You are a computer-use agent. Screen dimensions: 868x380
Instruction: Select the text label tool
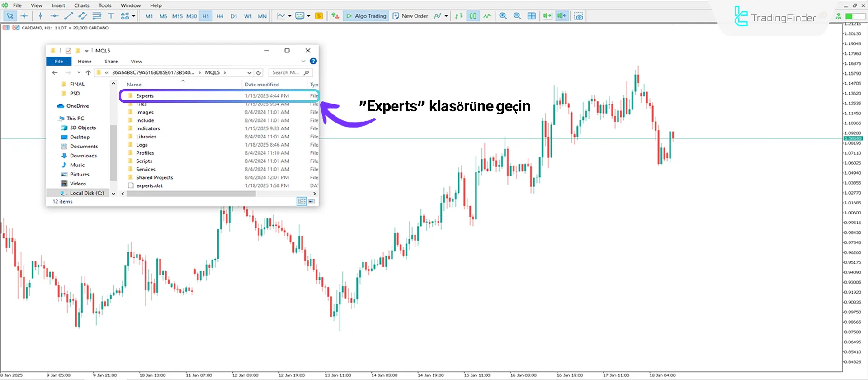[111, 16]
